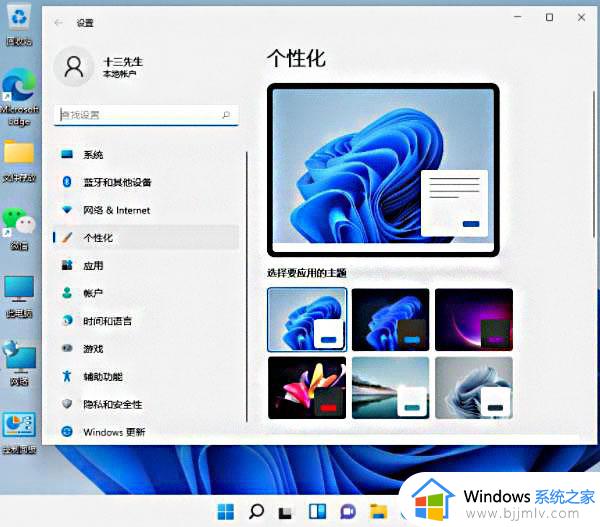Viewport: 600px width, 527px height.
Task: Click the magnifier icon in settings search box
Action: (226, 114)
